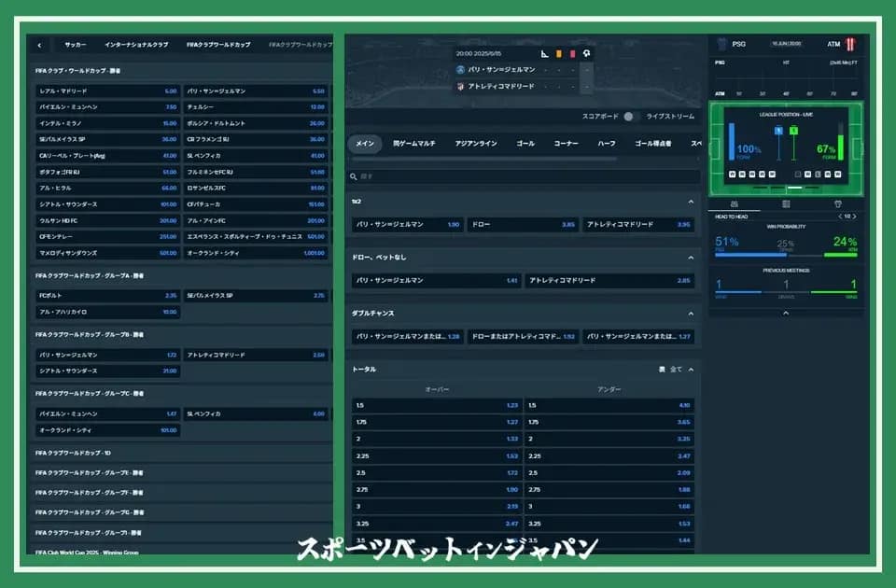
Task: Click the Atletico Madrid crest in scoreboard
Action: point(460,86)
